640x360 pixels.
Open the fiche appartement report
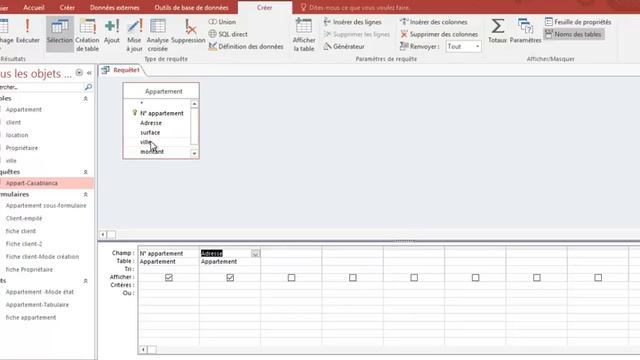pyautogui.click(x=31, y=317)
